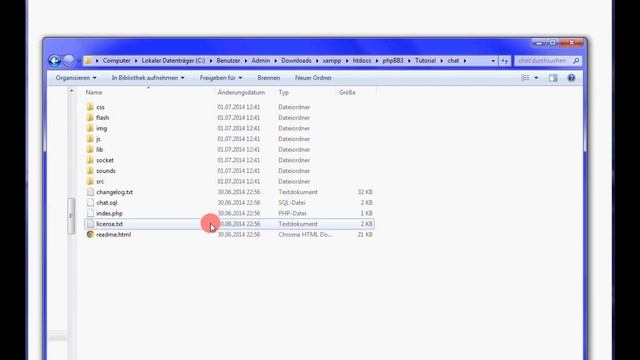Click the changelog.txt file icon
The image size is (640, 360).
(x=90, y=192)
